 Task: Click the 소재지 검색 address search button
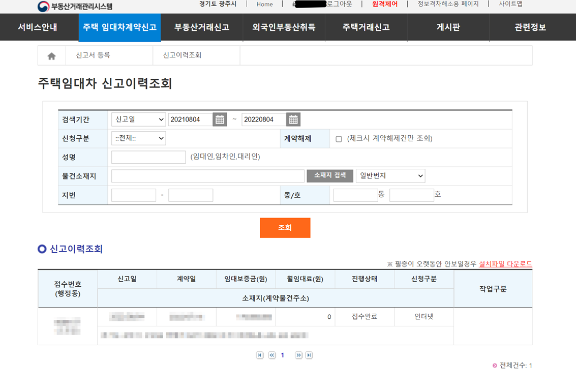(x=329, y=175)
